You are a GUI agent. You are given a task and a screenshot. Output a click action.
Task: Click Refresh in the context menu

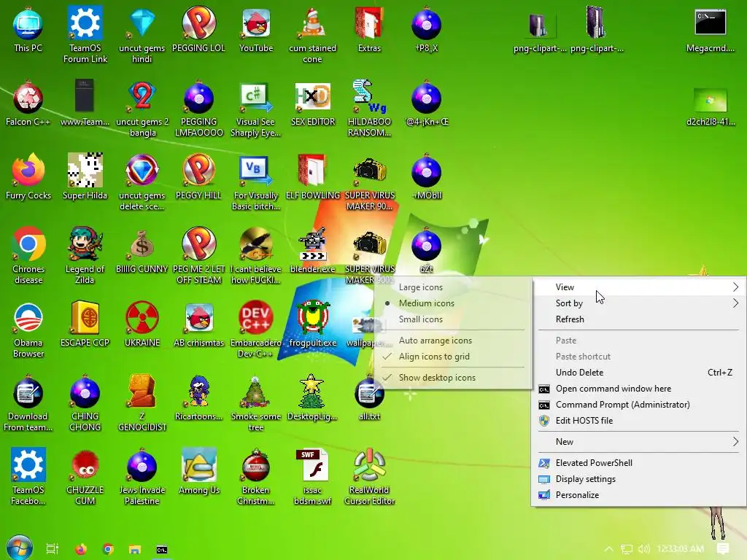click(638, 319)
